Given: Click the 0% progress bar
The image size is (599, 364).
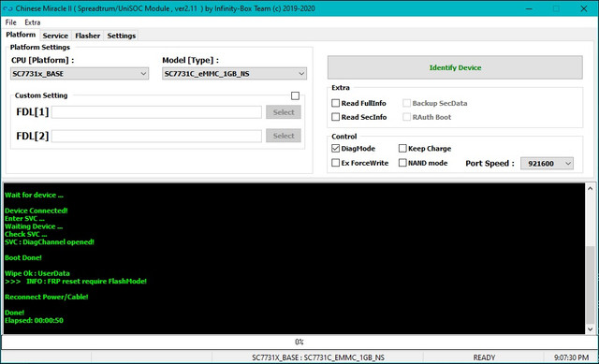Looking at the screenshot, I should pyautogui.click(x=299, y=342).
